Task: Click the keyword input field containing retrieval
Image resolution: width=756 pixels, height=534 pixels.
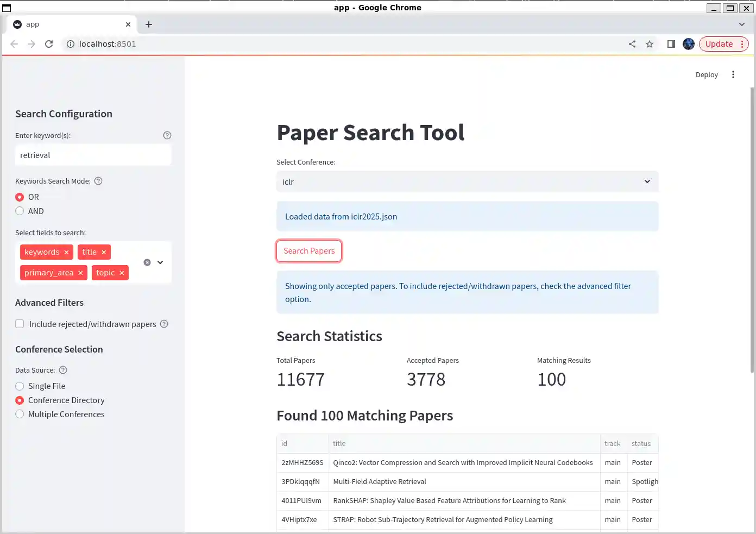Action: click(93, 155)
